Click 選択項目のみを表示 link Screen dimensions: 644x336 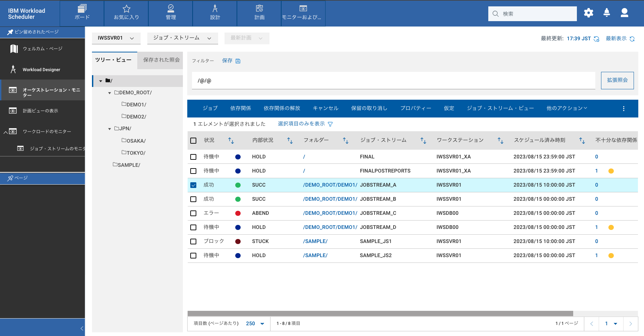coord(301,124)
